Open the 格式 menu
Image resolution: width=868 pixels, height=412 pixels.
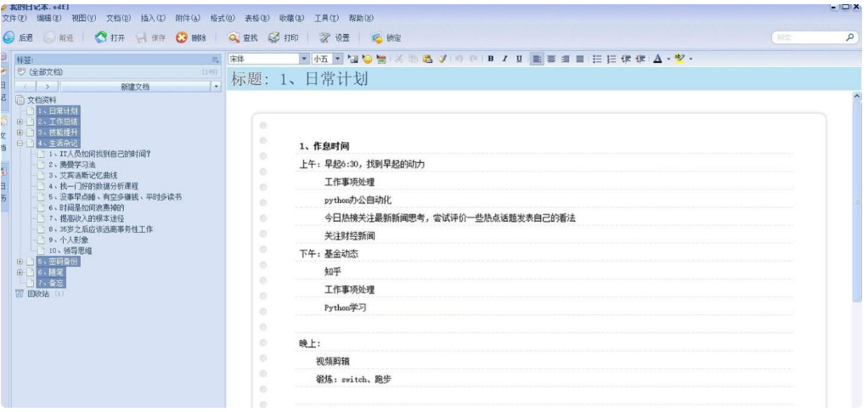(x=223, y=19)
